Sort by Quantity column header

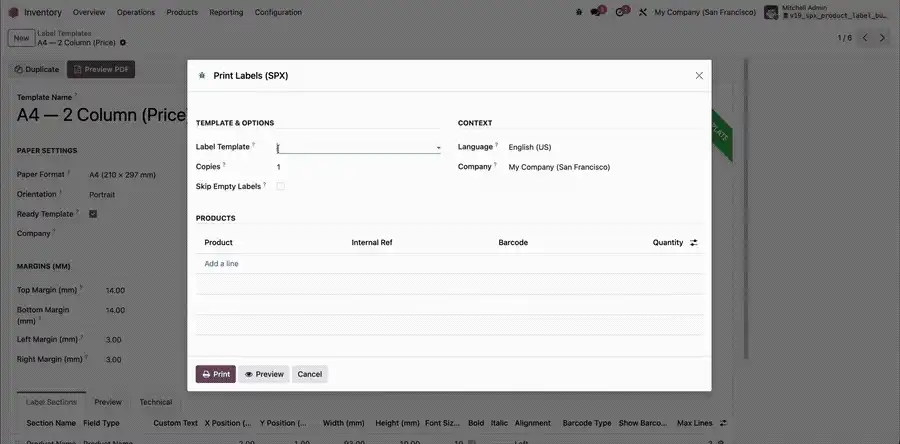pos(668,243)
